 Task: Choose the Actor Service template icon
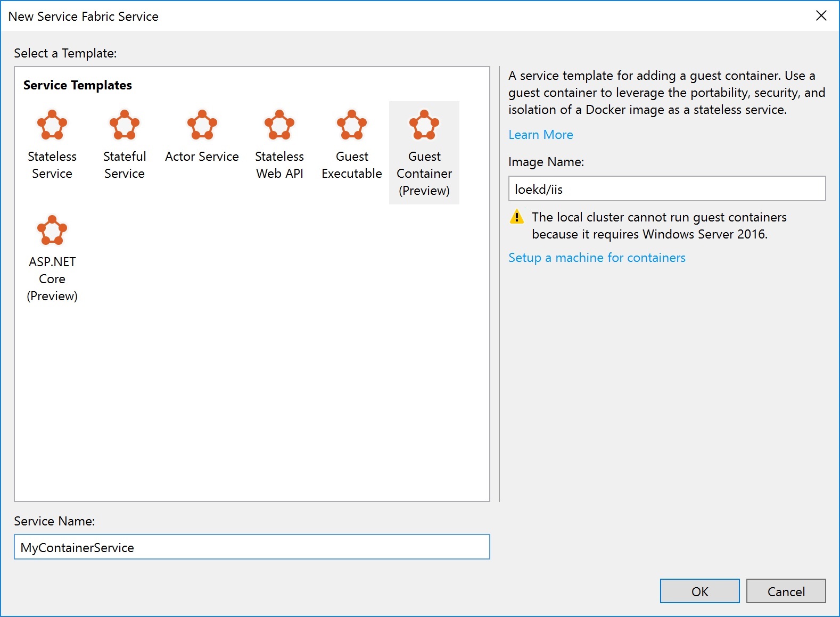click(x=202, y=125)
